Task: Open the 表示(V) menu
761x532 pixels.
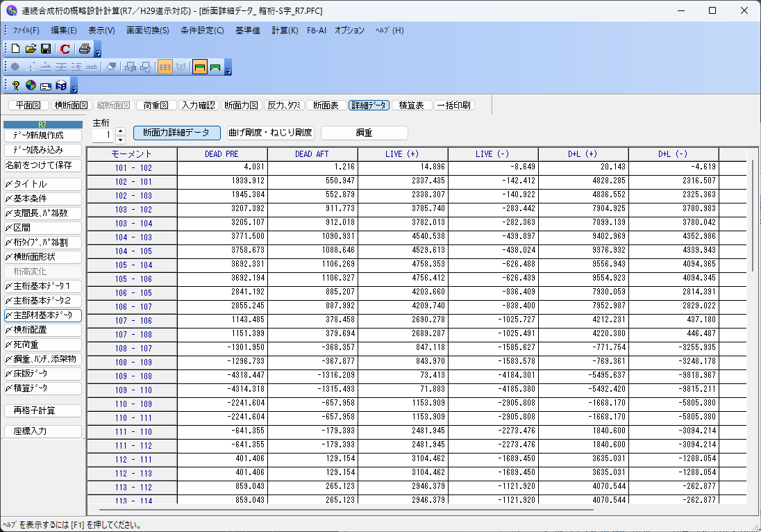Action: coord(101,30)
